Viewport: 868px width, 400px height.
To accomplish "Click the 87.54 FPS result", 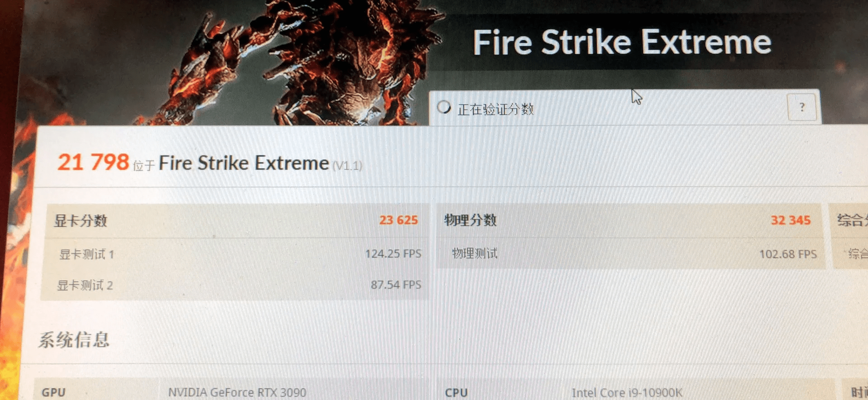I will [x=396, y=285].
